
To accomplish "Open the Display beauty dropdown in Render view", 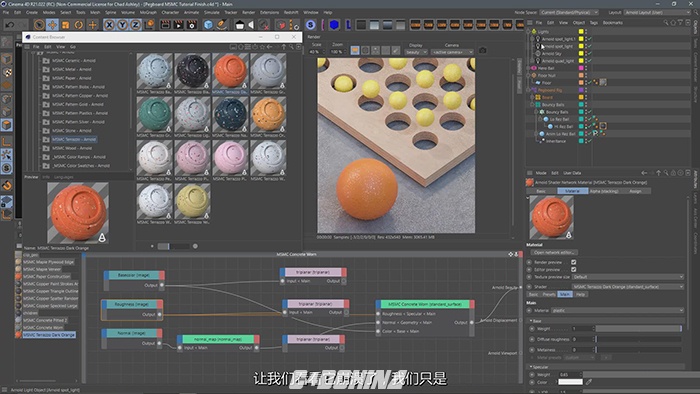I will (416, 52).
